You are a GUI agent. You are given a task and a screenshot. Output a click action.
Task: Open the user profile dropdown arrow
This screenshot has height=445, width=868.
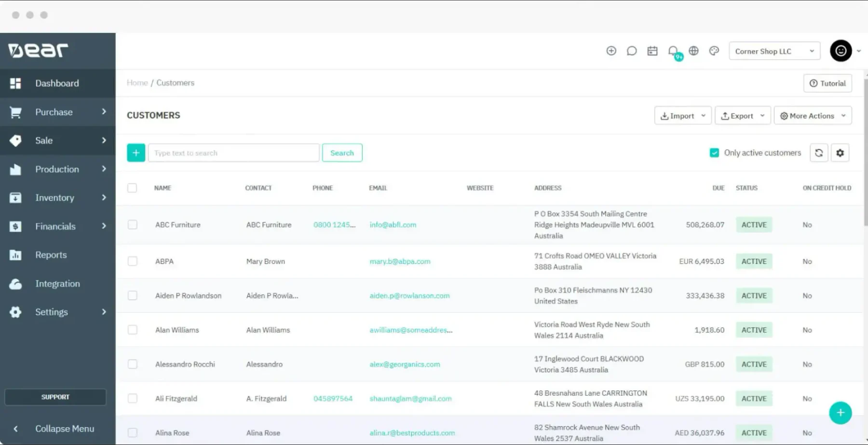(x=859, y=51)
